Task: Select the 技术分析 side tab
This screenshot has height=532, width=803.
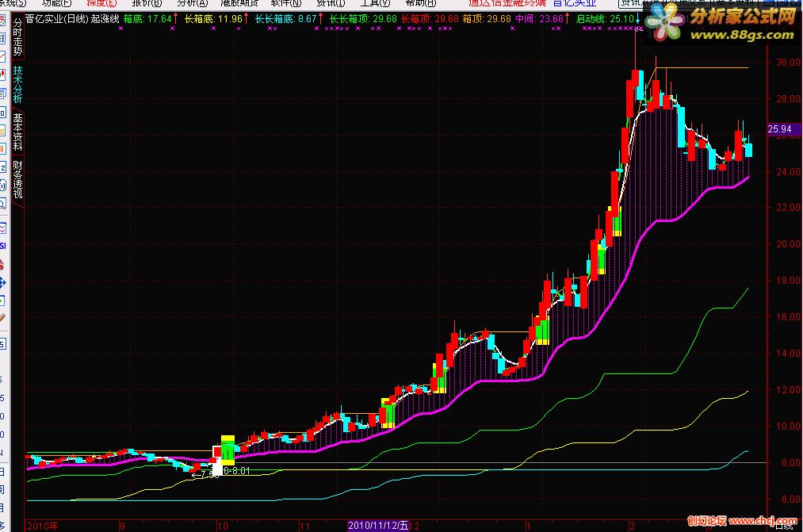Action: pyautogui.click(x=18, y=84)
